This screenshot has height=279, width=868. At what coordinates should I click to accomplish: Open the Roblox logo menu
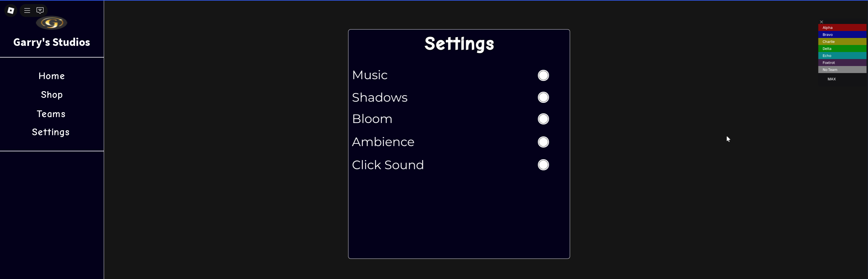click(11, 11)
